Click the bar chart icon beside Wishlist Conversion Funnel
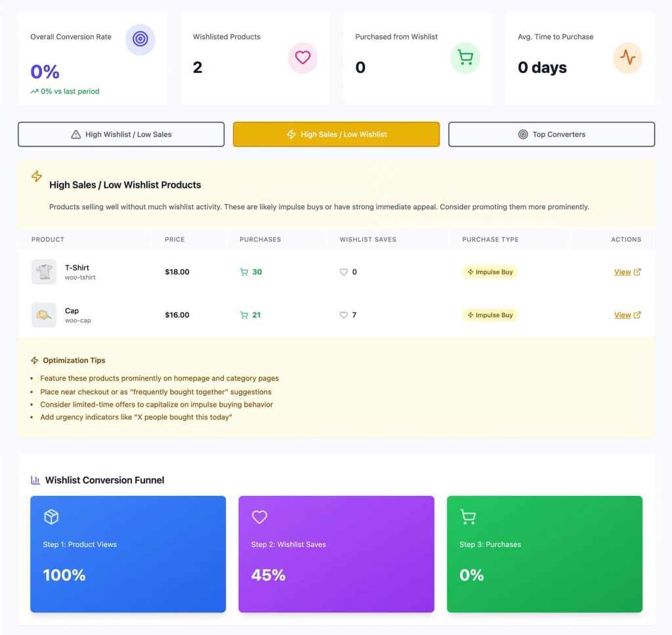This screenshot has width=672, height=635. (x=36, y=480)
